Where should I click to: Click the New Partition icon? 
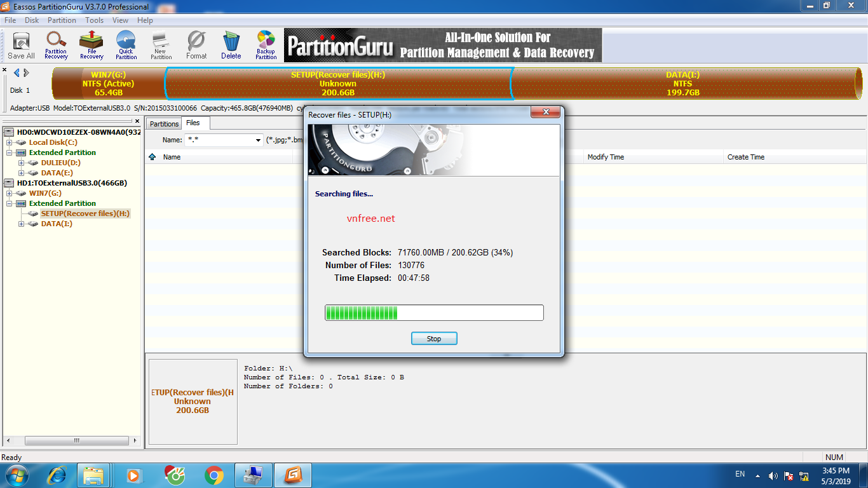click(x=161, y=46)
